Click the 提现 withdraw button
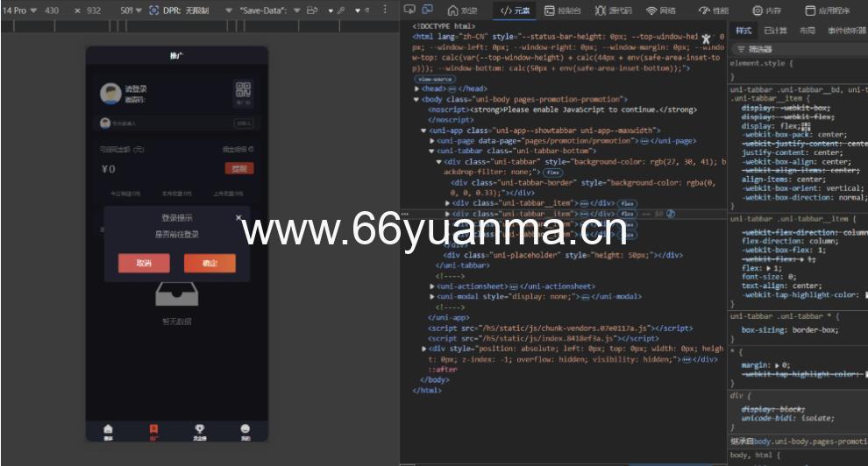868x466 pixels. 239,168
